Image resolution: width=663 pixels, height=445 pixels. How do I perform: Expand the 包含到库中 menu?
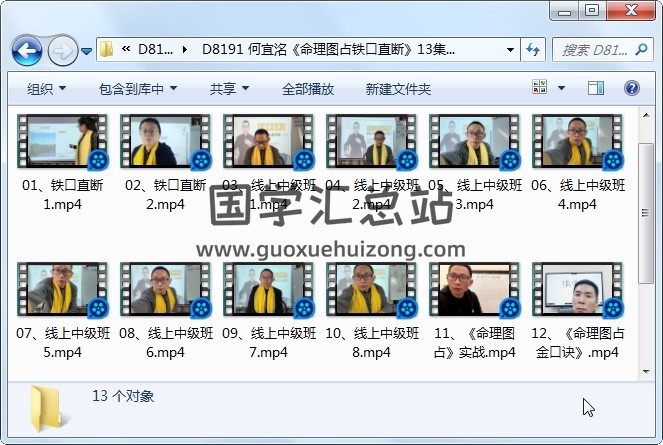[138, 89]
